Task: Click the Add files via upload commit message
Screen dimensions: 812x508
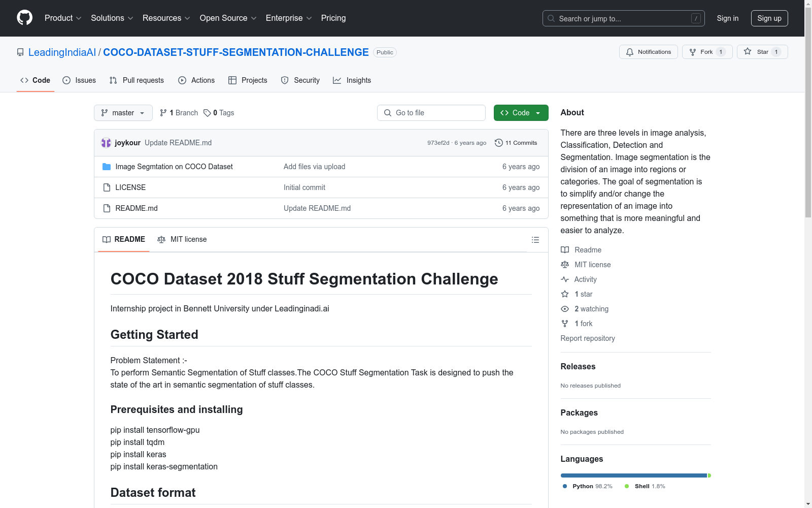Action: 314,167
